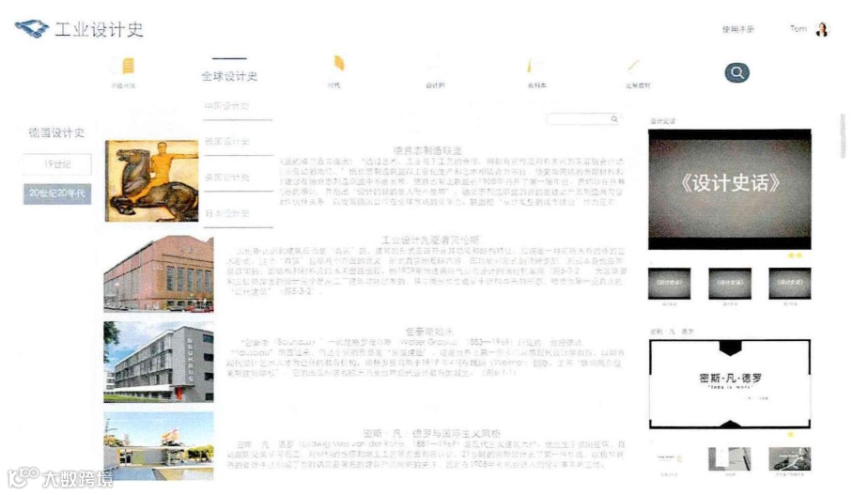Click the pavilion with flag photo
Viewport: 868px width, 495px height.
159,446
